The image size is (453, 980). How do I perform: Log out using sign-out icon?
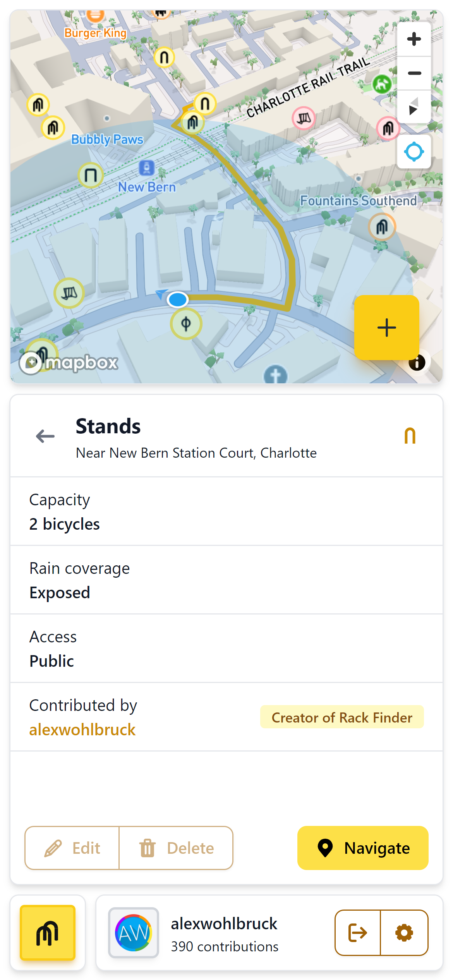coord(358,932)
